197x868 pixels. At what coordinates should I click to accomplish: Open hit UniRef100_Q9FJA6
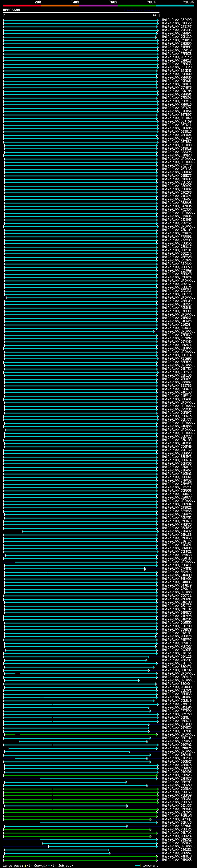[177, 30]
